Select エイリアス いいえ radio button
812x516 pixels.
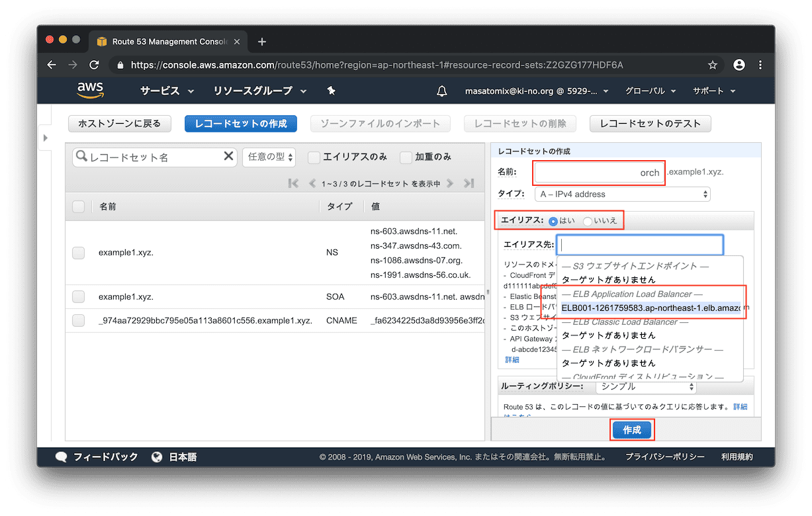point(587,220)
